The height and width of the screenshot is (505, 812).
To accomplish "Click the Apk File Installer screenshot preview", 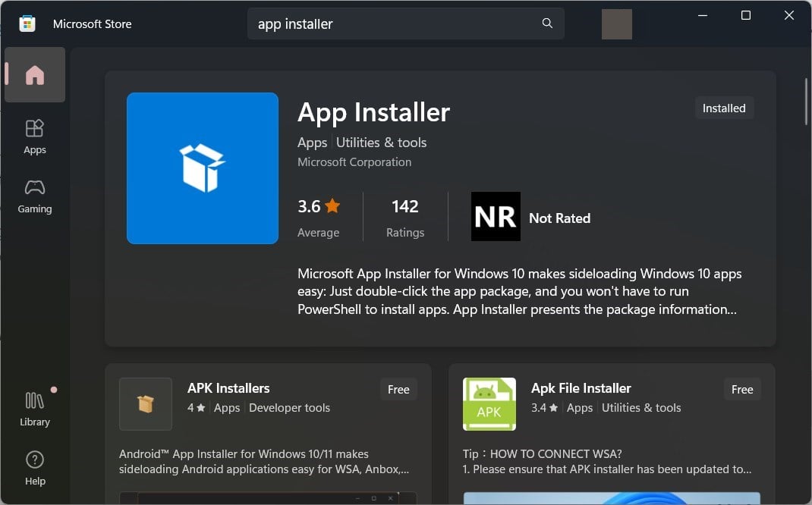I will tap(612, 497).
